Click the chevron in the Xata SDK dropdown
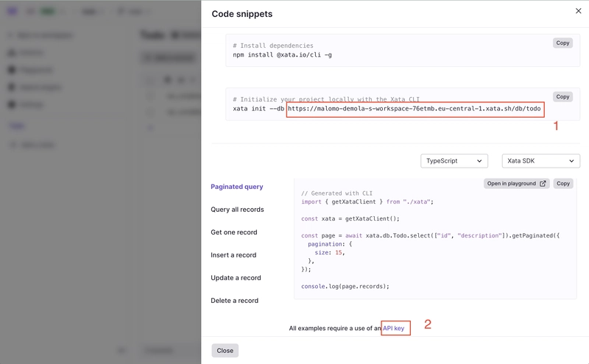Image resolution: width=589 pixels, height=364 pixels. click(571, 161)
